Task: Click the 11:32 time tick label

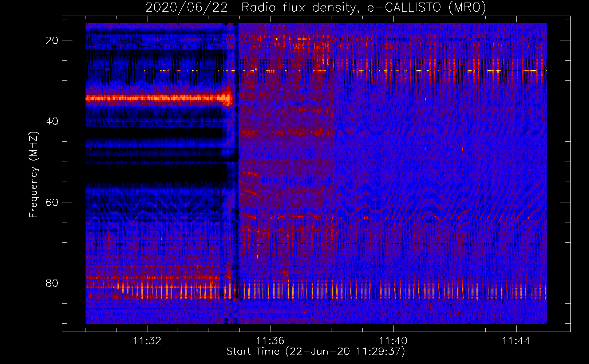Action: click(147, 341)
